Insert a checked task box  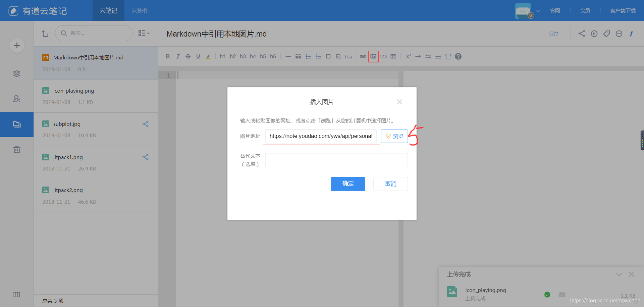click(338, 56)
